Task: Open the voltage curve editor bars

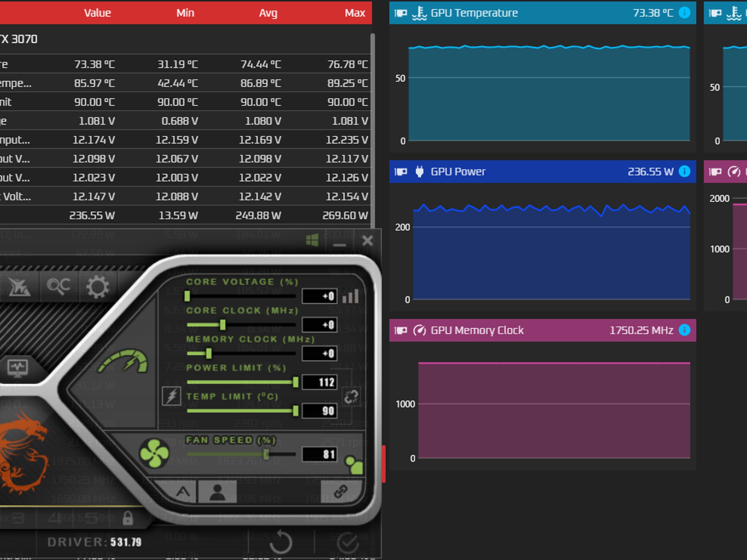Action: (x=351, y=296)
